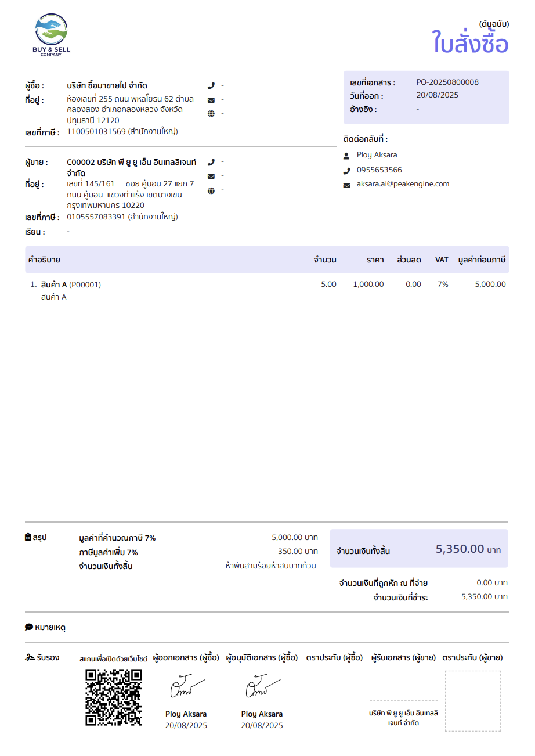
Task: Click the buyer's phone icon
Action: click(211, 85)
